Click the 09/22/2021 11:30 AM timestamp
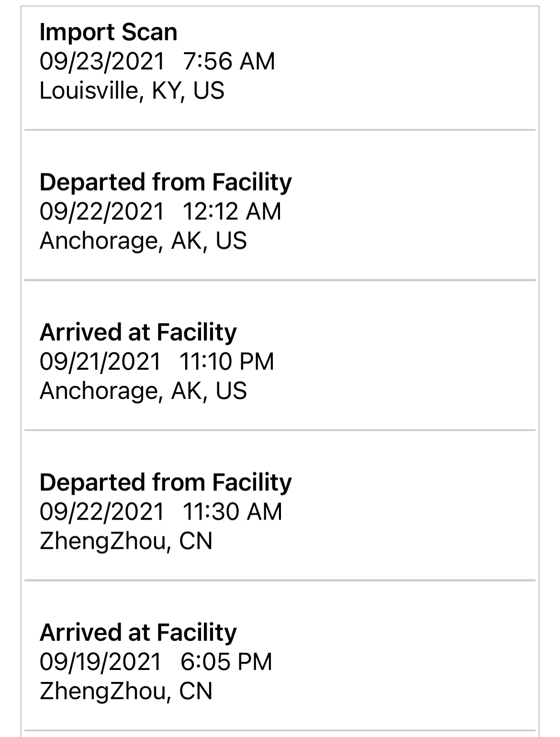The height and width of the screenshot is (737, 560). pos(161,511)
